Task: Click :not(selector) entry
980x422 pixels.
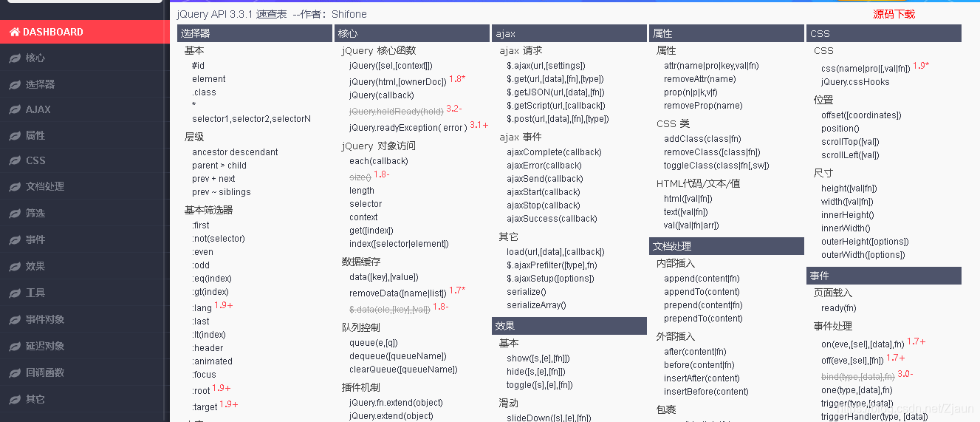Action: click(218, 239)
